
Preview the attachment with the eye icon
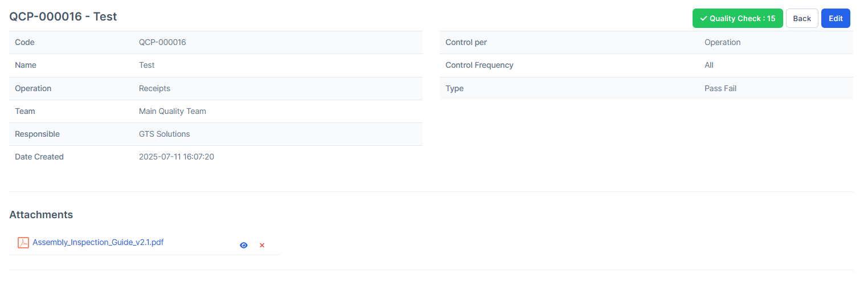[244, 246]
